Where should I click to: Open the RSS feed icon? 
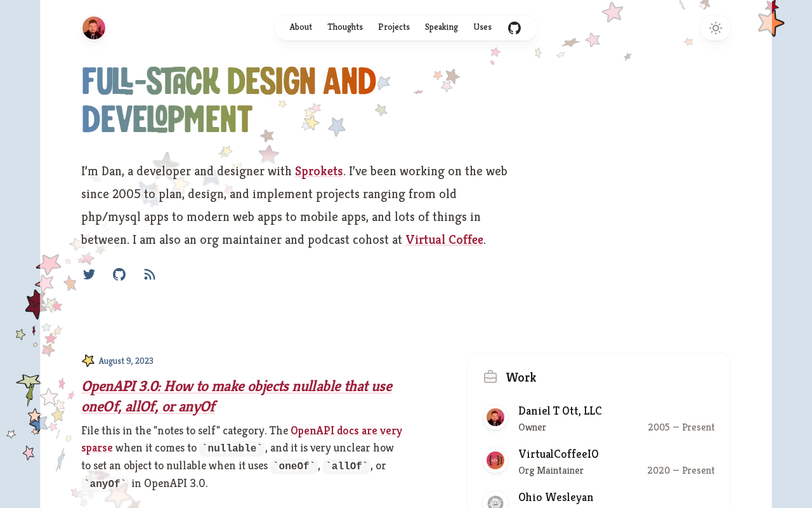coord(150,274)
